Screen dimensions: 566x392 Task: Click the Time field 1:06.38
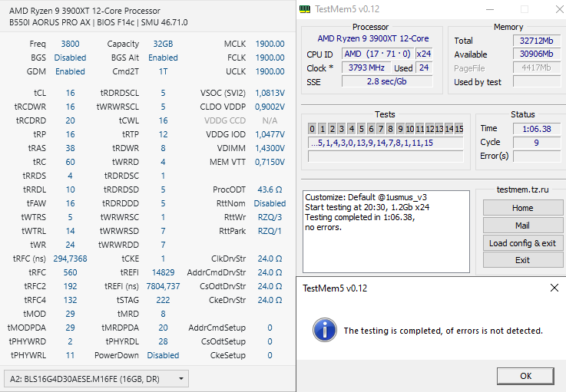tap(536, 129)
